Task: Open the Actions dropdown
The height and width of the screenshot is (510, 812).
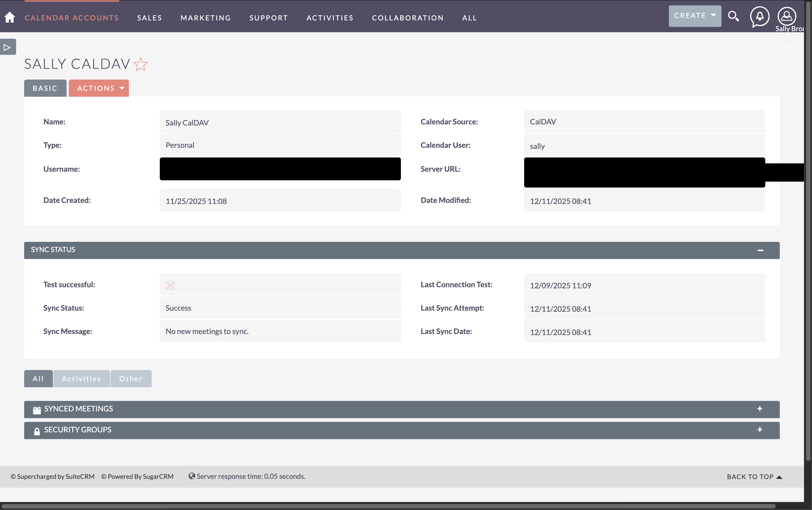Action: tap(99, 88)
